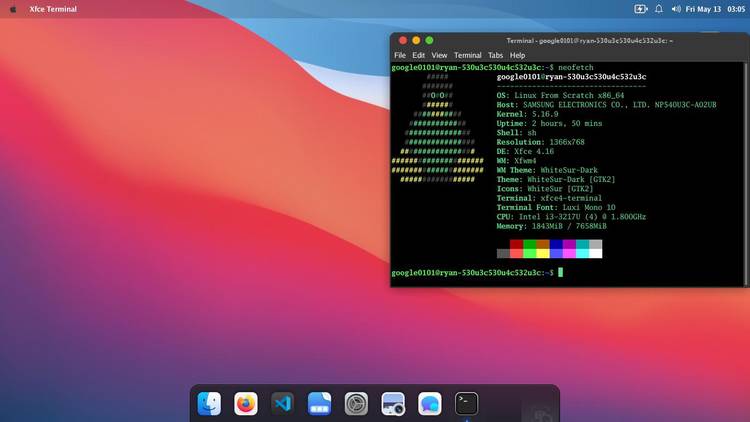Maximize terminal with green button

(x=430, y=41)
